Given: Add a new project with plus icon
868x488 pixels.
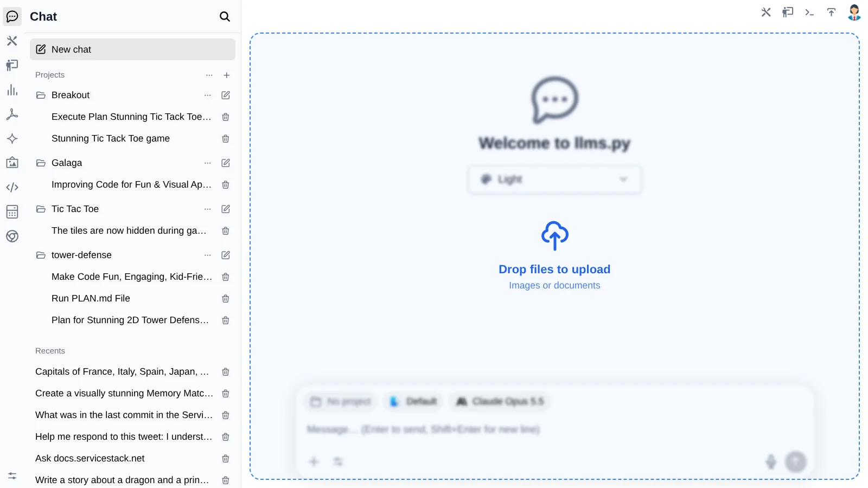Looking at the screenshot, I should (227, 75).
